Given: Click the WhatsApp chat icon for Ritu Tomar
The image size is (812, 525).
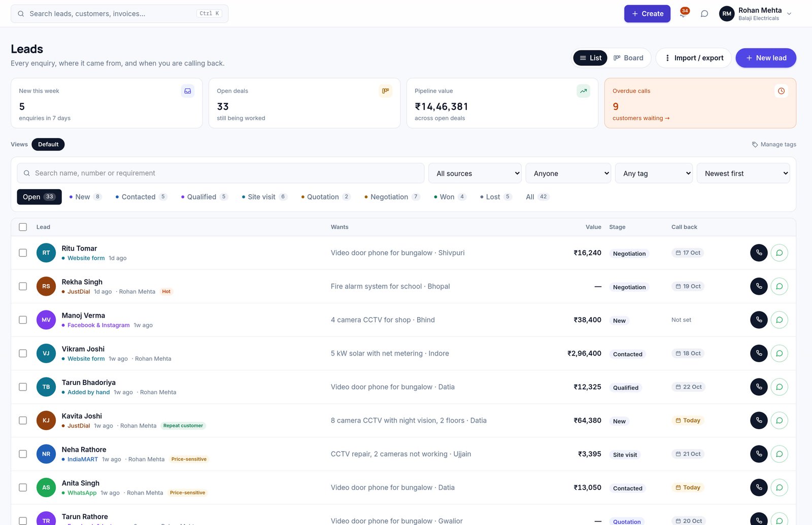Looking at the screenshot, I should tap(779, 253).
